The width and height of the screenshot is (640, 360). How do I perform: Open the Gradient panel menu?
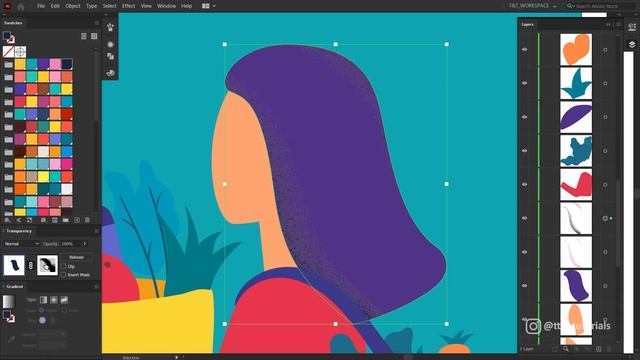pos(96,287)
